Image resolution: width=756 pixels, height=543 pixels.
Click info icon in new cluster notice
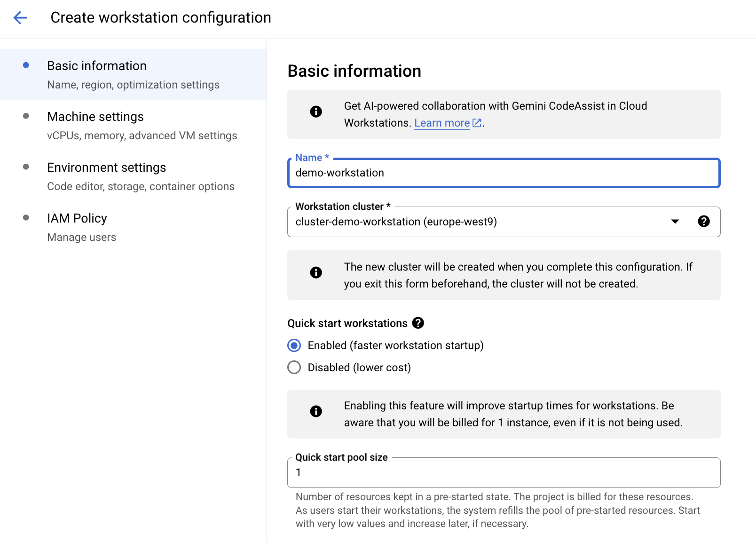(x=316, y=272)
